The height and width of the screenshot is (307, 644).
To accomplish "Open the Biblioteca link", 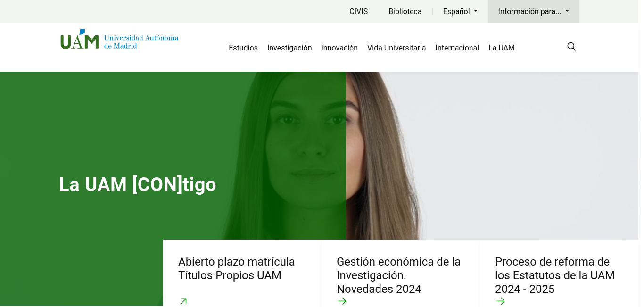I will [x=405, y=11].
